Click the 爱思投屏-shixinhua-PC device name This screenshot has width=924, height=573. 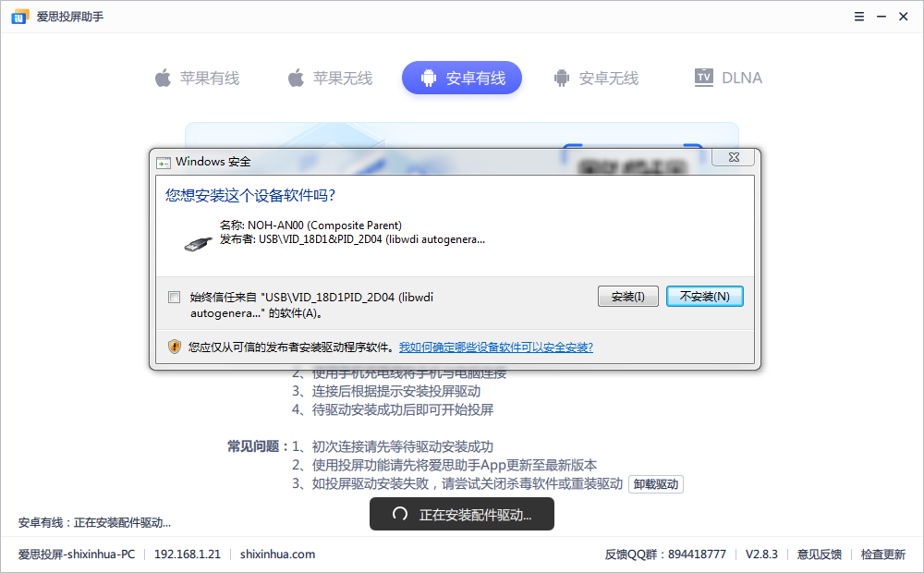(77, 555)
